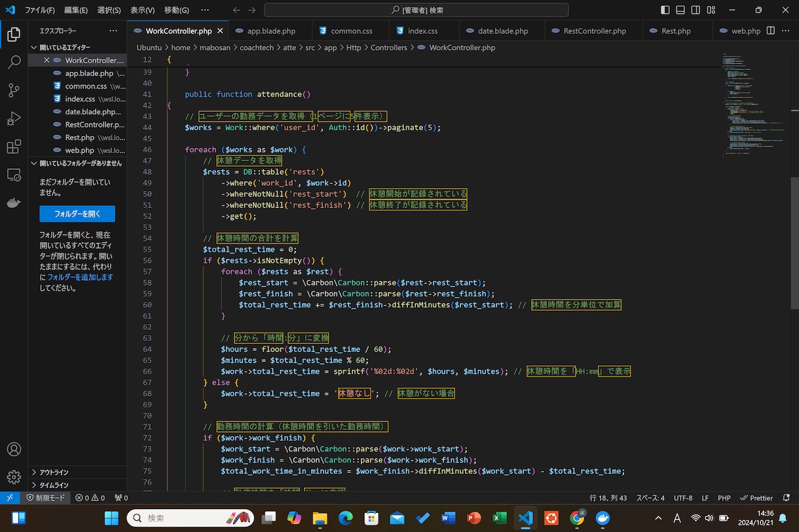799x532 pixels.
Task: Open the Remote Explorer view
Action: tap(14, 175)
